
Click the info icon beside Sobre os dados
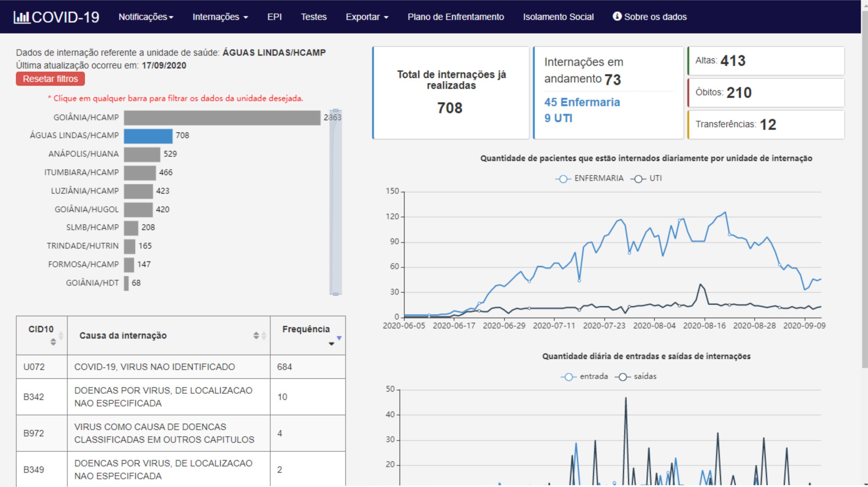(617, 16)
